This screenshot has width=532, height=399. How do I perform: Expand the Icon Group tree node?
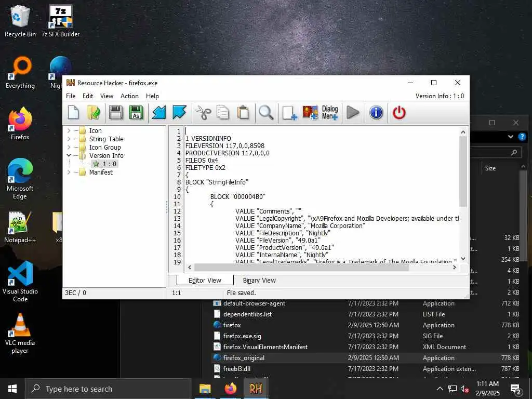[x=69, y=147]
